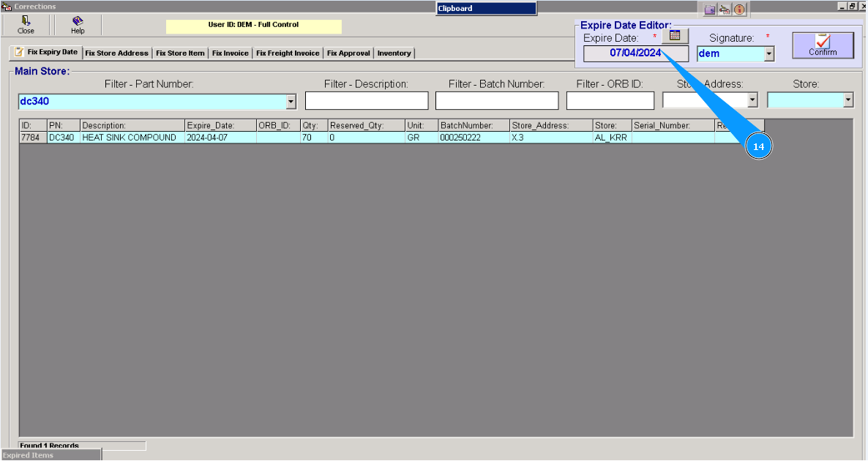Switch to the Fix Approval tab

348,53
